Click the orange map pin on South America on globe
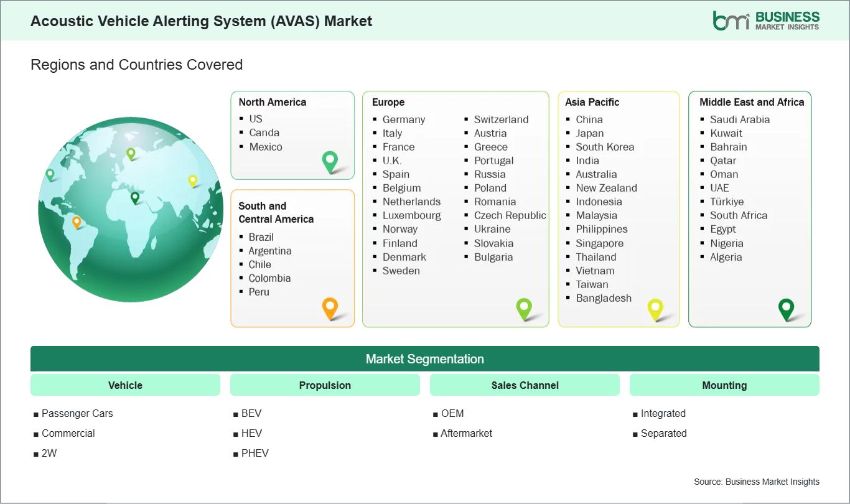 pyautogui.click(x=77, y=222)
